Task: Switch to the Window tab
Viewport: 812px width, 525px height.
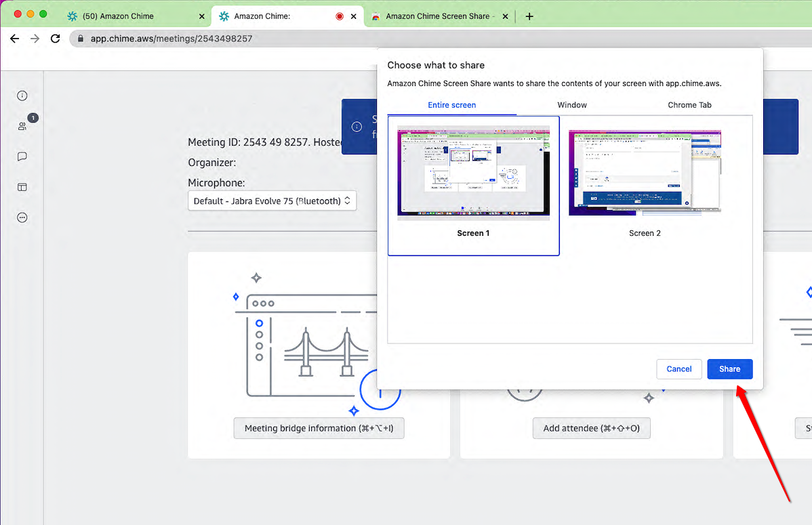Action: tap(571, 105)
